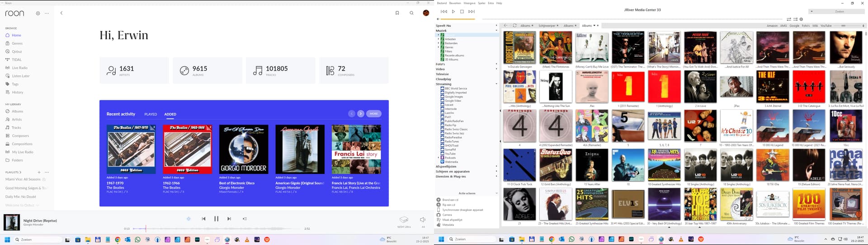Open the active Albums tab dropdown arrow

[594, 26]
